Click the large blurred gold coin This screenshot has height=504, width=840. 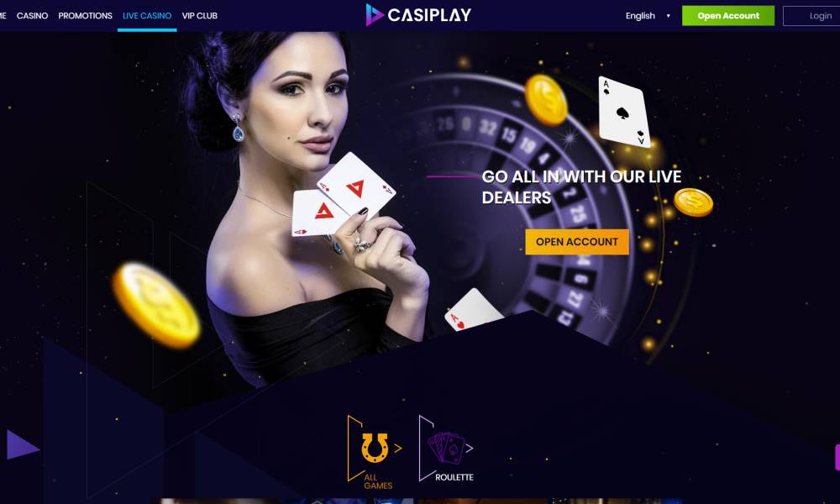pyautogui.click(x=156, y=305)
